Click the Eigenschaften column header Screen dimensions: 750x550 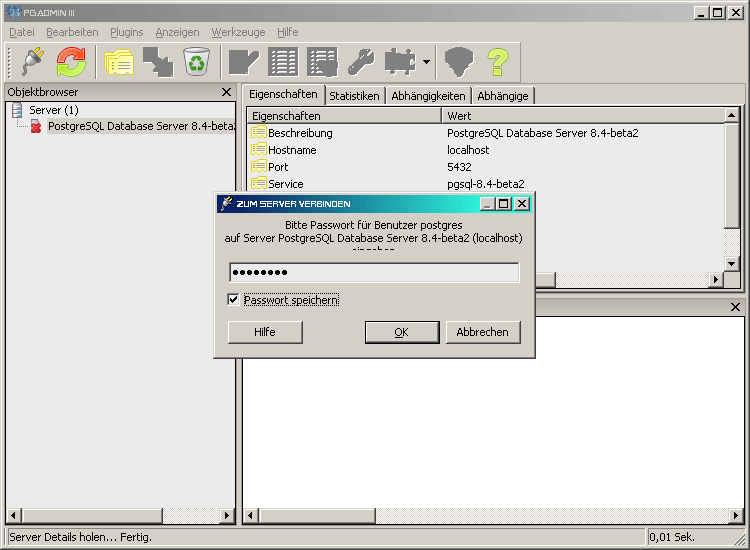tap(344, 116)
